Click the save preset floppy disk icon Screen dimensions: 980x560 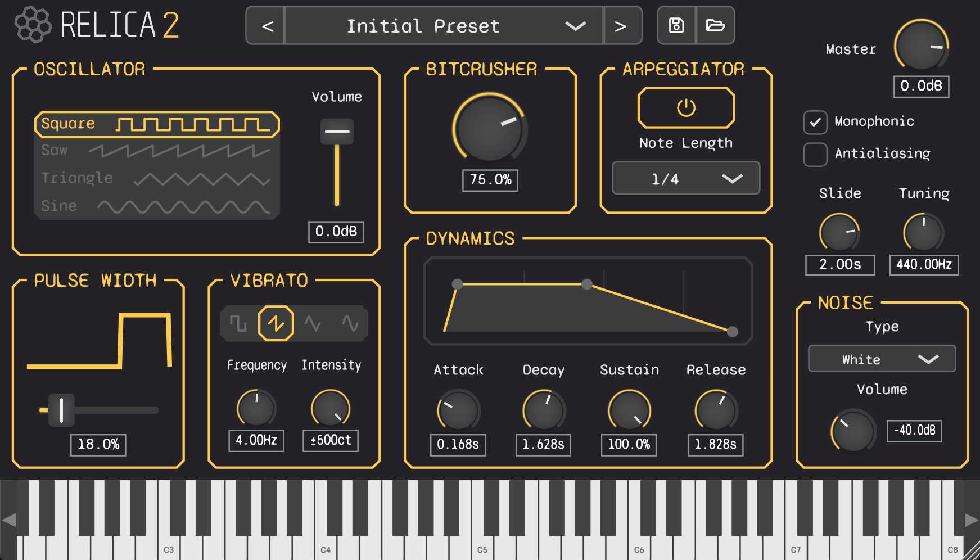(676, 25)
